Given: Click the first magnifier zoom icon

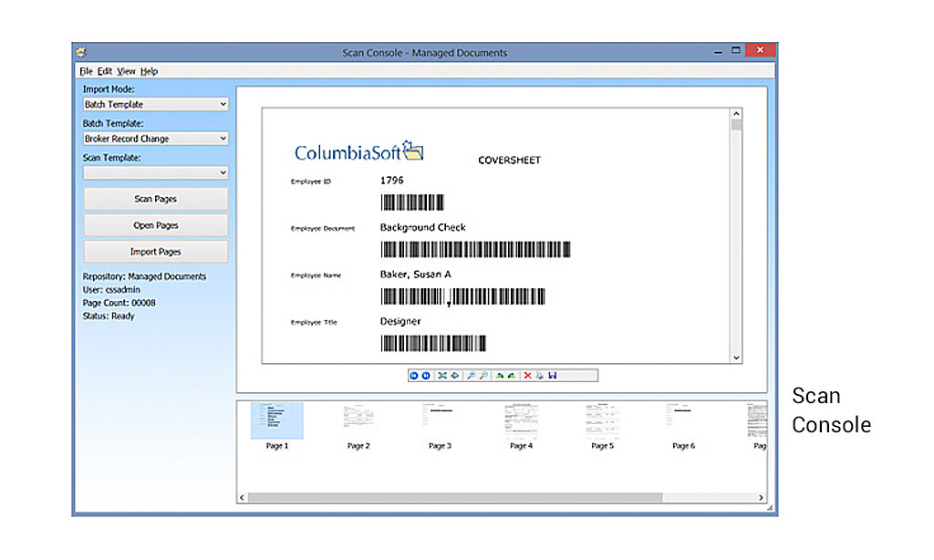Looking at the screenshot, I should click(x=472, y=376).
